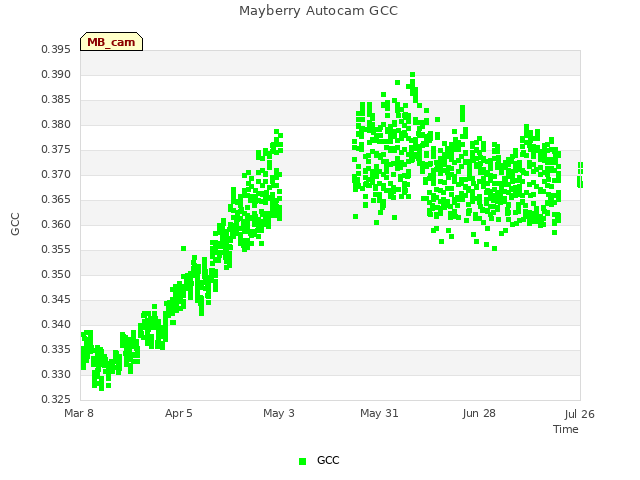Click the 0.350 y-axis value
Image resolution: width=640 pixels, height=480 pixels.
(56, 275)
